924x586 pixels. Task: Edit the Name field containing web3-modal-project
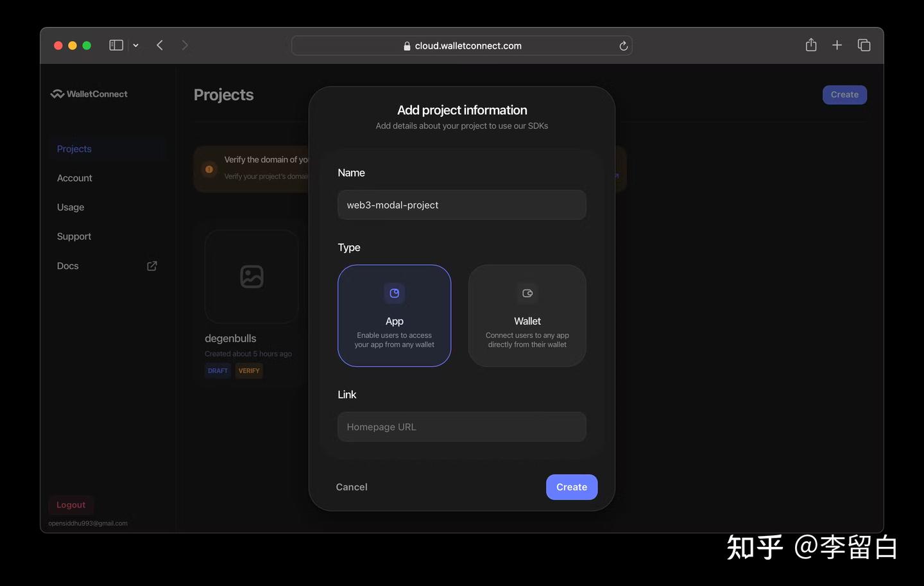[462, 205]
